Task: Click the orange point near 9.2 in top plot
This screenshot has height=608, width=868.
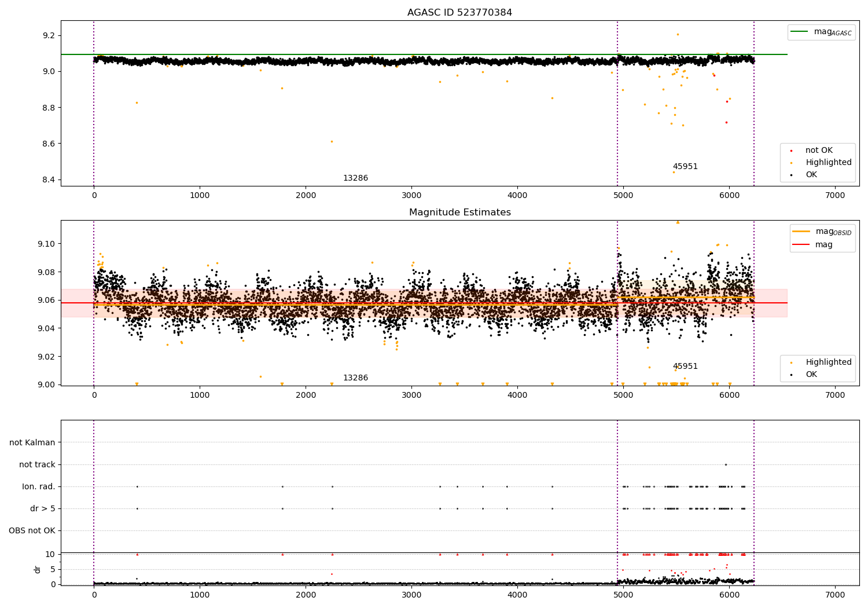Action: pos(678,34)
